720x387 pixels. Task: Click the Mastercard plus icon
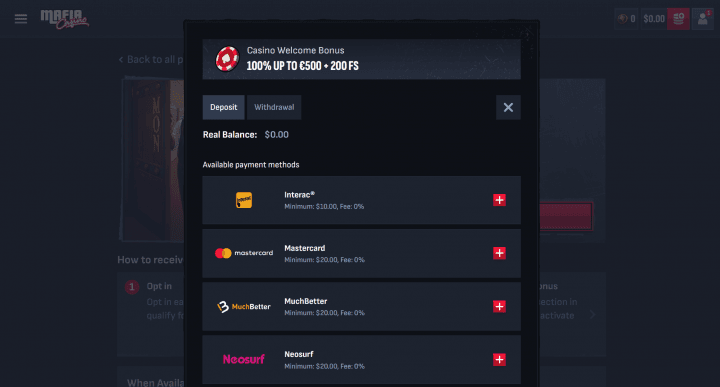(499, 253)
